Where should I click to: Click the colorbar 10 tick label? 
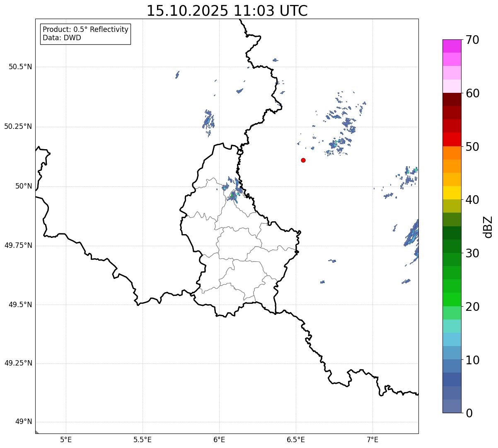coord(472,360)
